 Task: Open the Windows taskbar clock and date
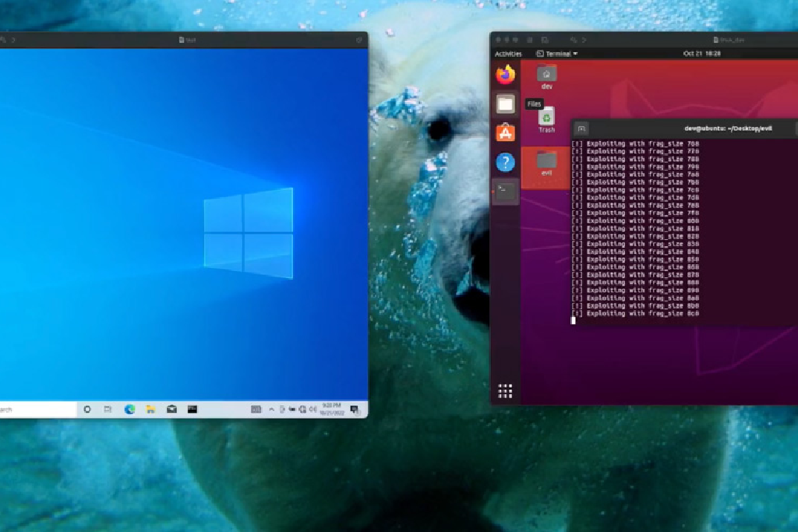[332, 410]
